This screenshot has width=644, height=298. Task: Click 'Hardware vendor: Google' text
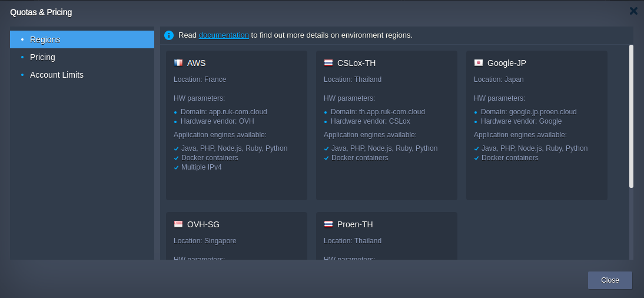[521, 121]
